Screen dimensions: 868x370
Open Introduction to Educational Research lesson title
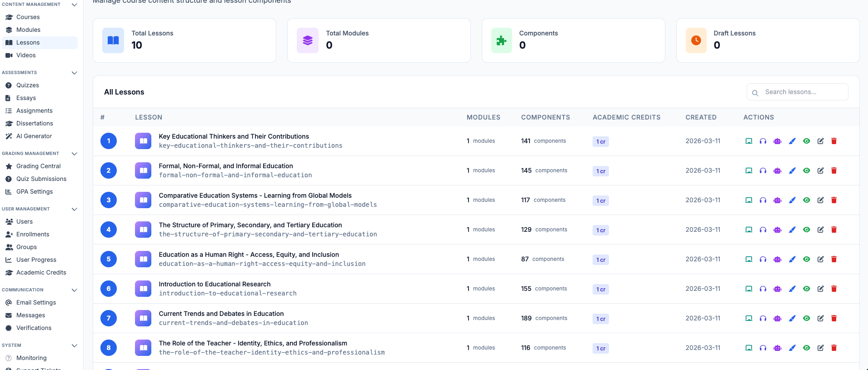215,284
